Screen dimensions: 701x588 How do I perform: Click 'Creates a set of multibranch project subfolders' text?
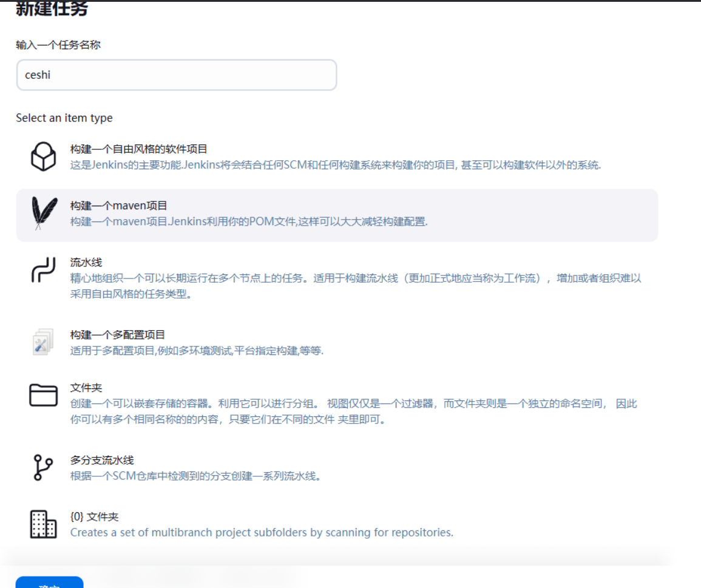point(262,533)
